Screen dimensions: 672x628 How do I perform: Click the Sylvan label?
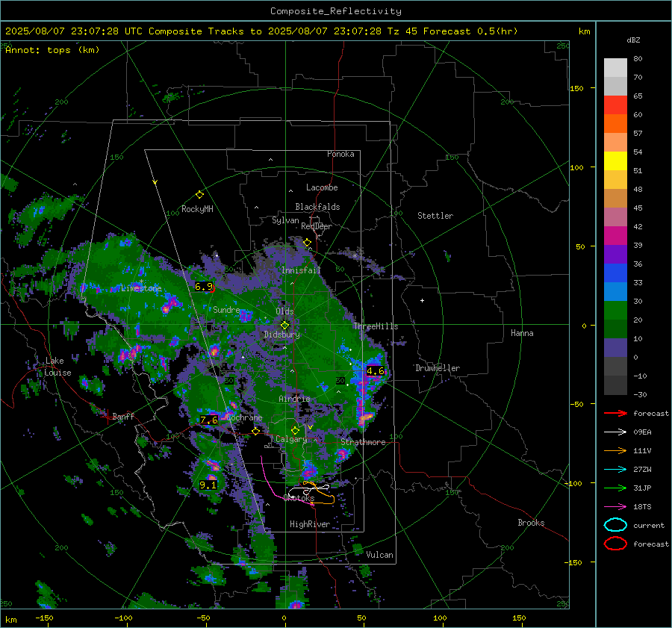click(285, 220)
